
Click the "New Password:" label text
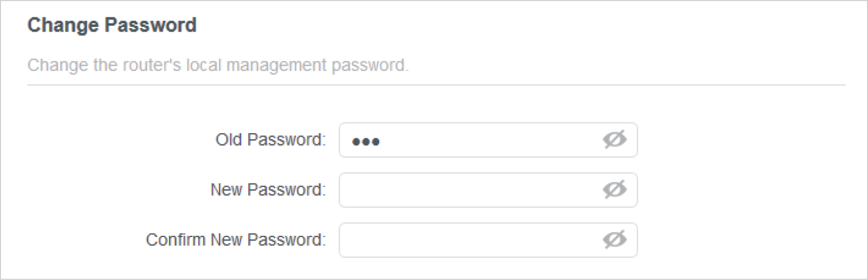pyautogui.click(x=268, y=190)
